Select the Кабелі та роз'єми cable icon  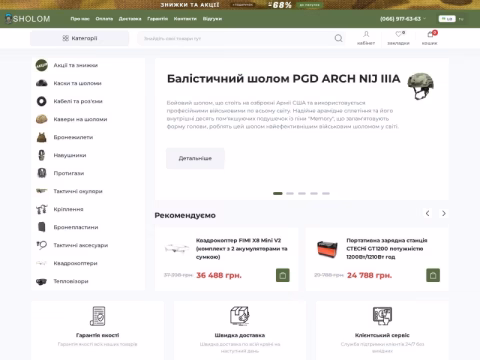point(42,101)
